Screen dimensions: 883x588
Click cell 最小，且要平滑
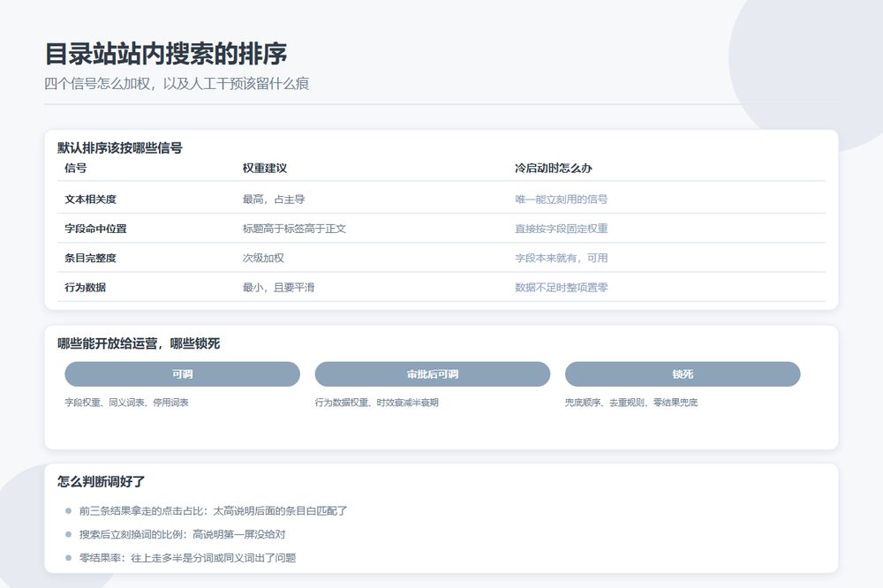278,287
